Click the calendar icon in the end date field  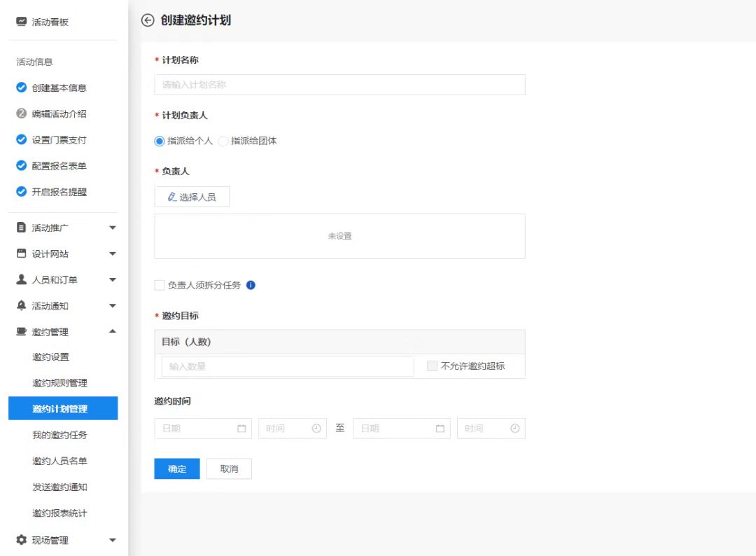(x=440, y=429)
